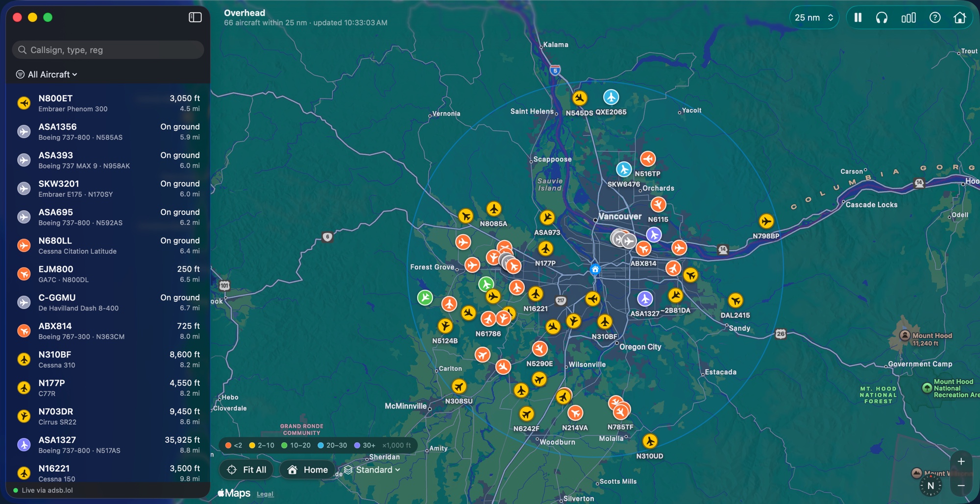This screenshot has height=504, width=980.
Task: Select C-GGMU Dash 8-400 row
Action: (x=108, y=302)
